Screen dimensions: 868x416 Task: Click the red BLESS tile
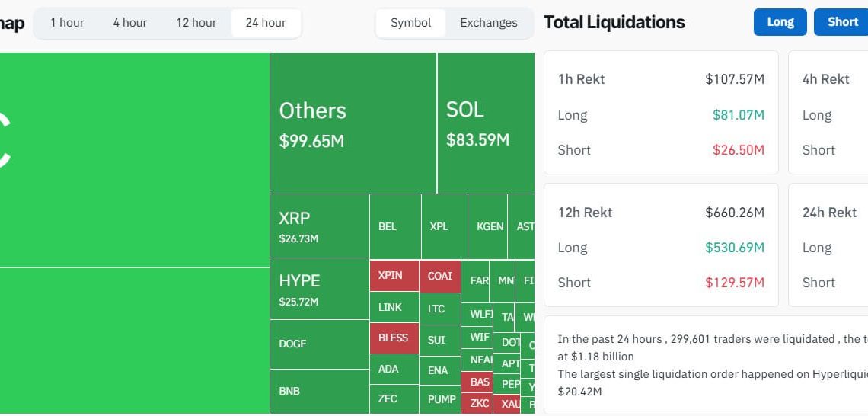(394, 338)
